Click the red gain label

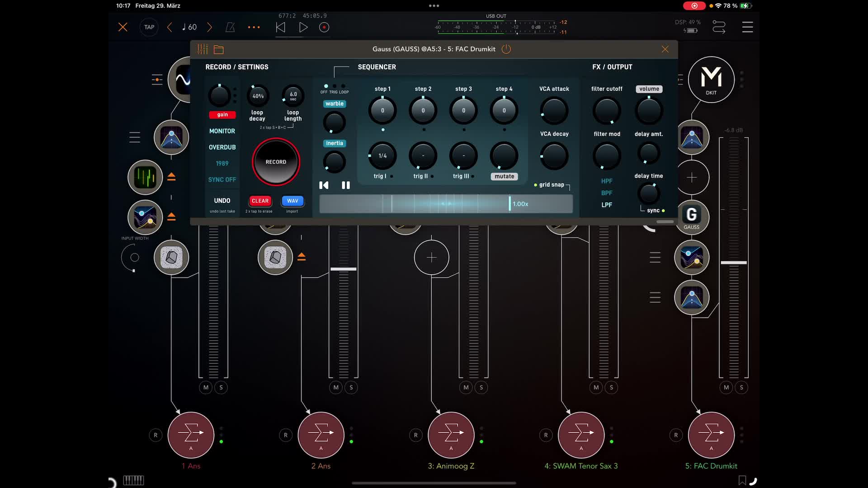pyautogui.click(x=222, y=115)
